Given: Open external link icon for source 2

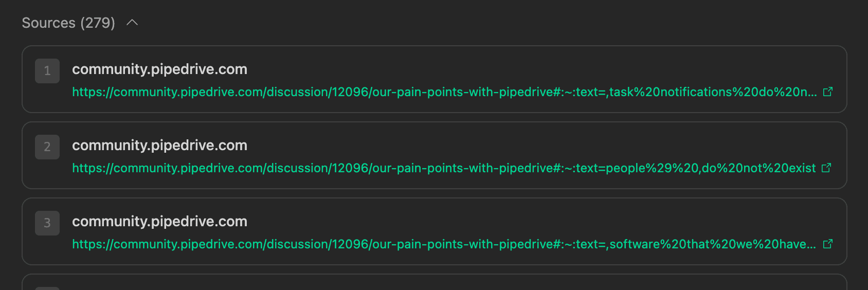Looking at the screenshot, I should tap(826, 168).
